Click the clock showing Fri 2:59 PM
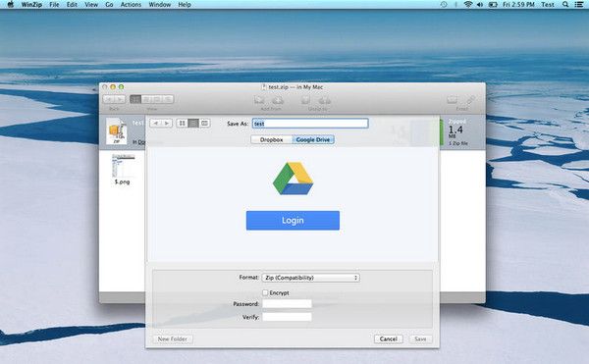 coord(518,5)
